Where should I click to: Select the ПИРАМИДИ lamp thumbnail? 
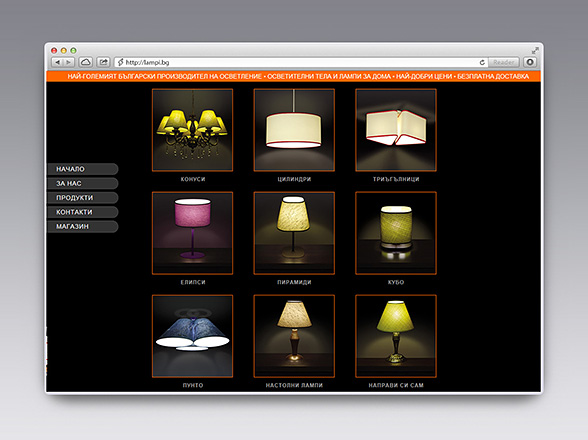294,233
